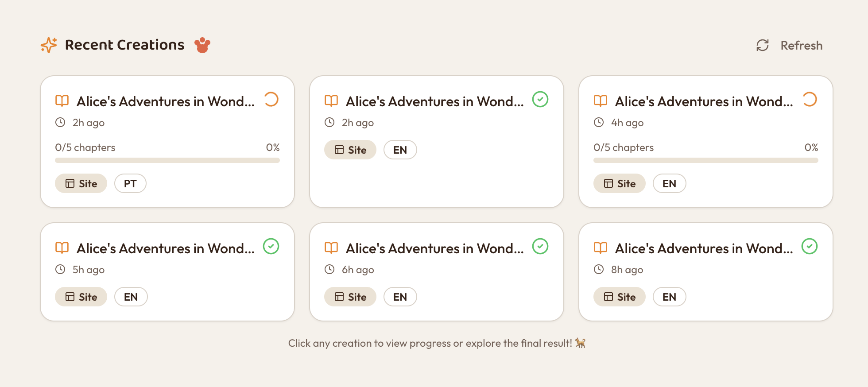This screenshot has height=387, width=868.
Task: Click the clock icon next to 8h ago
Action: [x=599, y=269]
